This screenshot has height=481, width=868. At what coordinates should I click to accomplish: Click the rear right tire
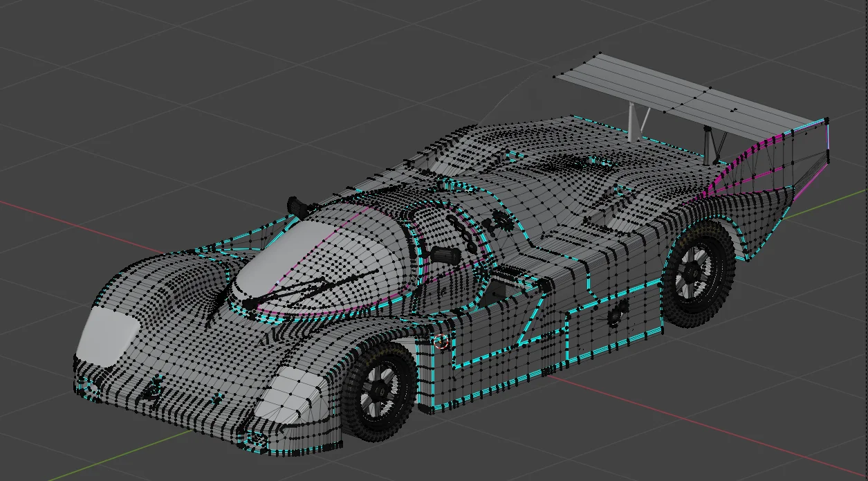point(699,270)
